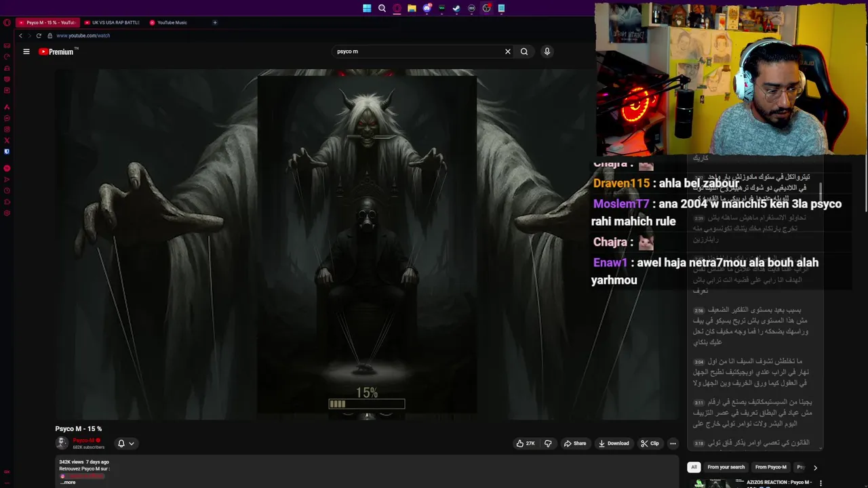Select the All filter chip
Image resolution: width=868 pixels, height=488 pixels.
[x=694, y=467]
